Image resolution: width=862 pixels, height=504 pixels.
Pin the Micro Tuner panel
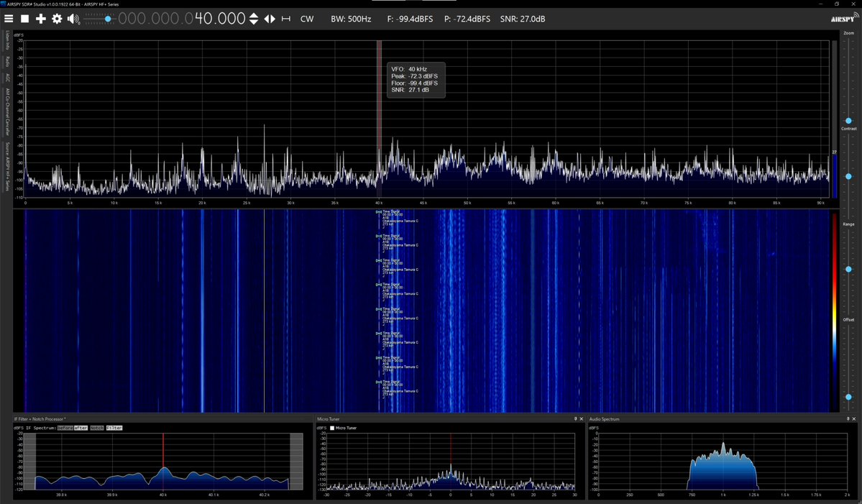click(576, 419)
